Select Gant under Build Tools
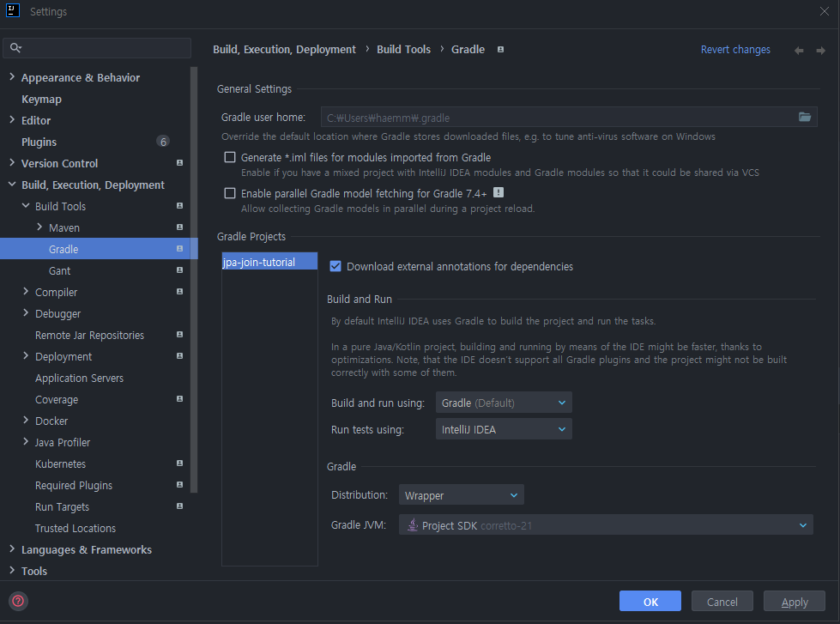The height and width of the screenshot is (624, 840). pos(59,270)
